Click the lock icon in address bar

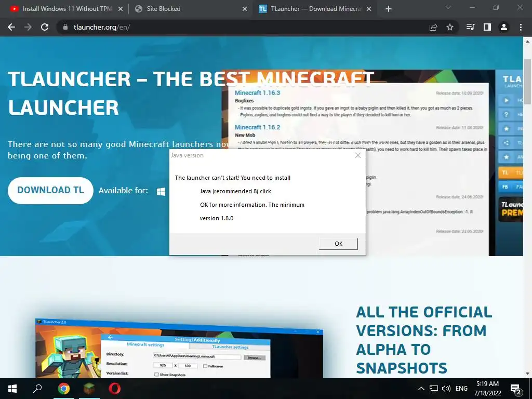[x=65, y=27]
